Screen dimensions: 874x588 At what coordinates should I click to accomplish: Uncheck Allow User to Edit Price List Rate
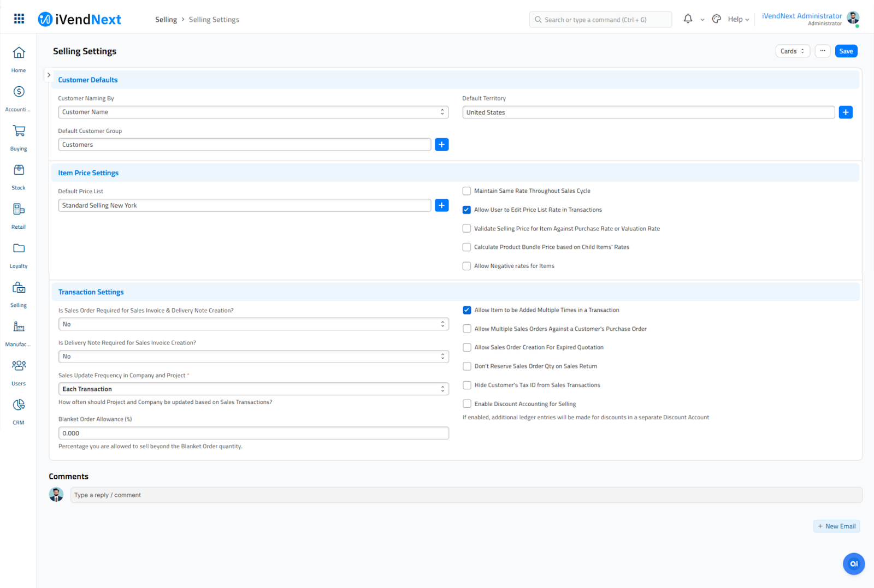click(x=466, y=210)
